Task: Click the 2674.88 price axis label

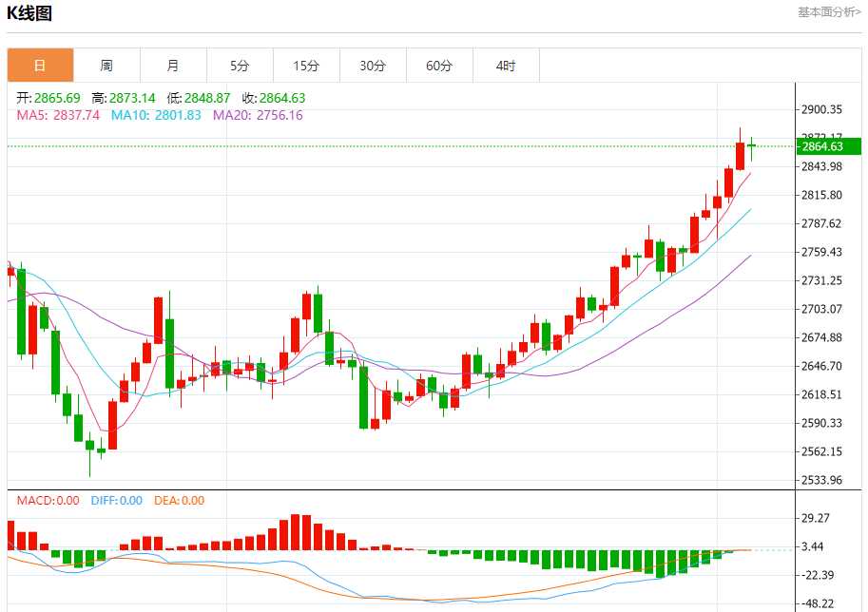Action: tap(822, 337)
